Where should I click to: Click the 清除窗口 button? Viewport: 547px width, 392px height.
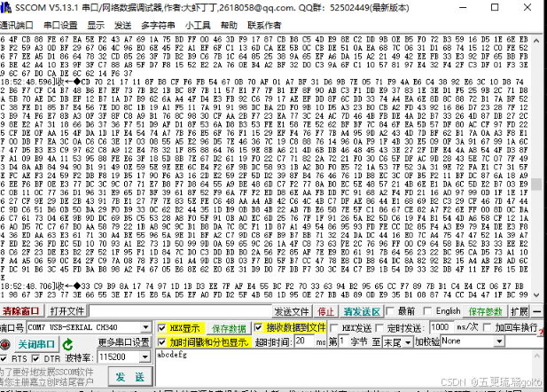pyautogui.click(x=21, y=311)
